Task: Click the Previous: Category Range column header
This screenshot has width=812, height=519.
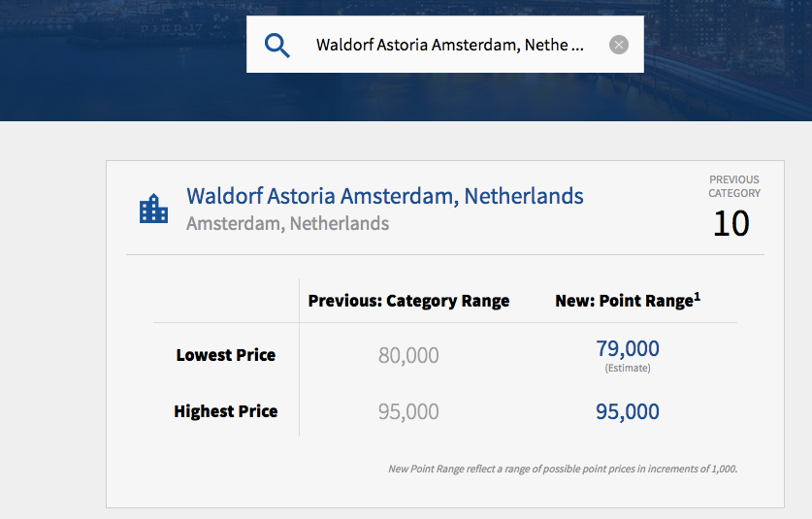Action: [x=408, y=301]
